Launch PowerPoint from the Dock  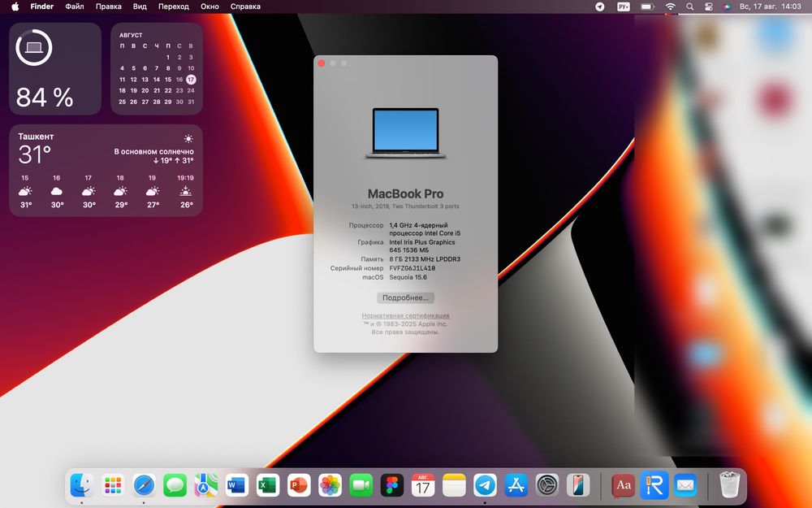(x=299, y=486)
